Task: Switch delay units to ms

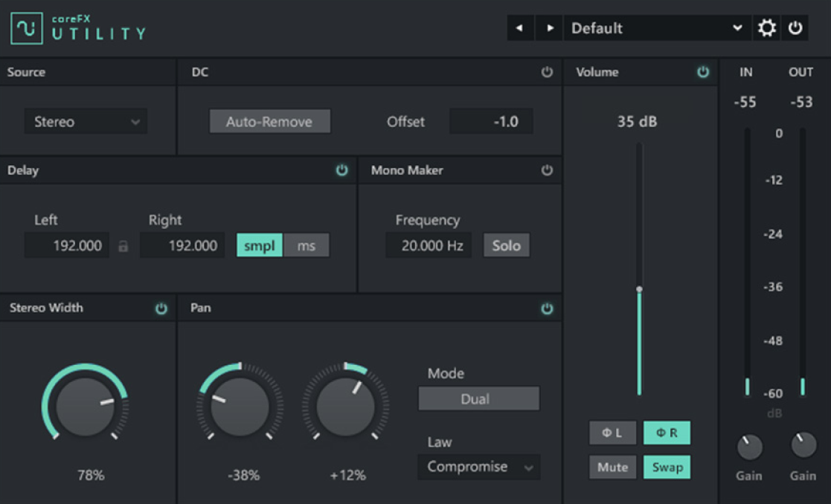Action: 307,245
